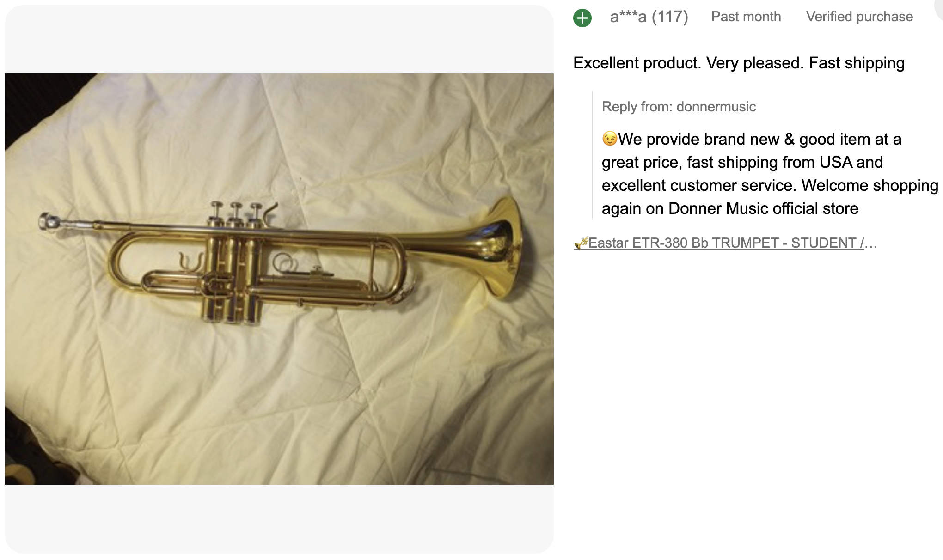Screen dimensions: 943x560
Task: Click the reviewer username a***a
Action: tap(628, 17)
